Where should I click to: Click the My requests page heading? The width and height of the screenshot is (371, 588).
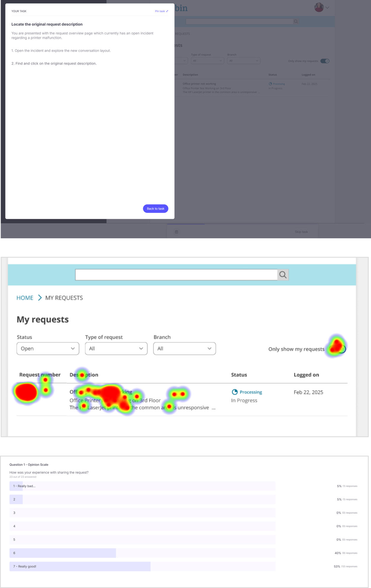coord(43,320)
